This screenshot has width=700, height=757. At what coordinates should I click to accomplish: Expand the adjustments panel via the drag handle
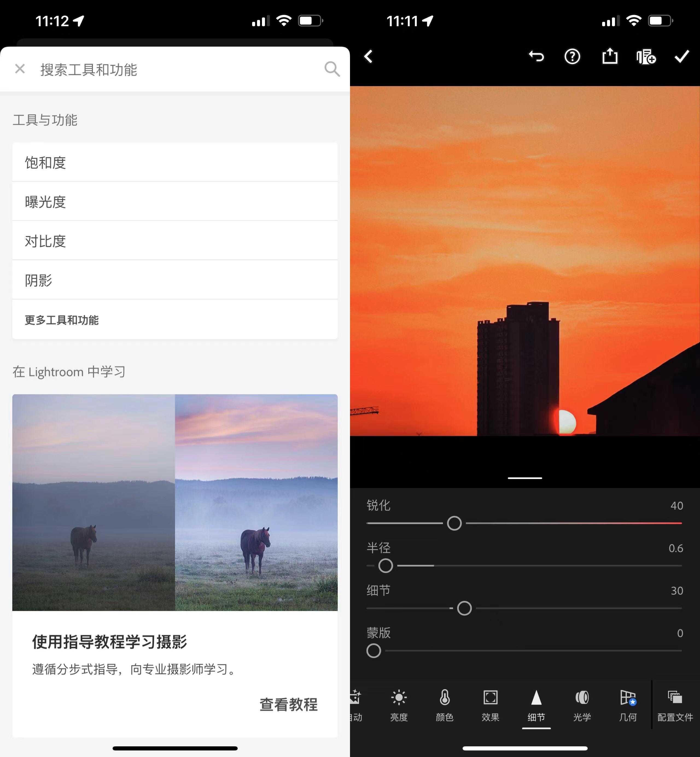[525, 478]
